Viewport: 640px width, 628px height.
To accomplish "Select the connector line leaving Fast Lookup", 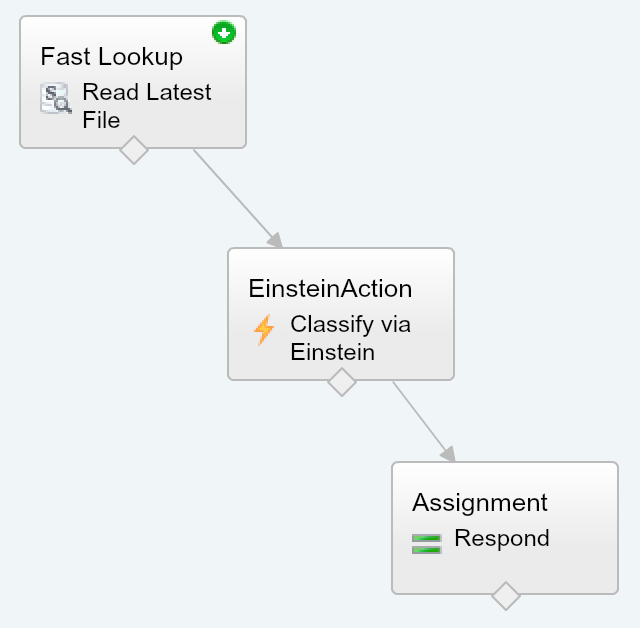I will (232, 193).
